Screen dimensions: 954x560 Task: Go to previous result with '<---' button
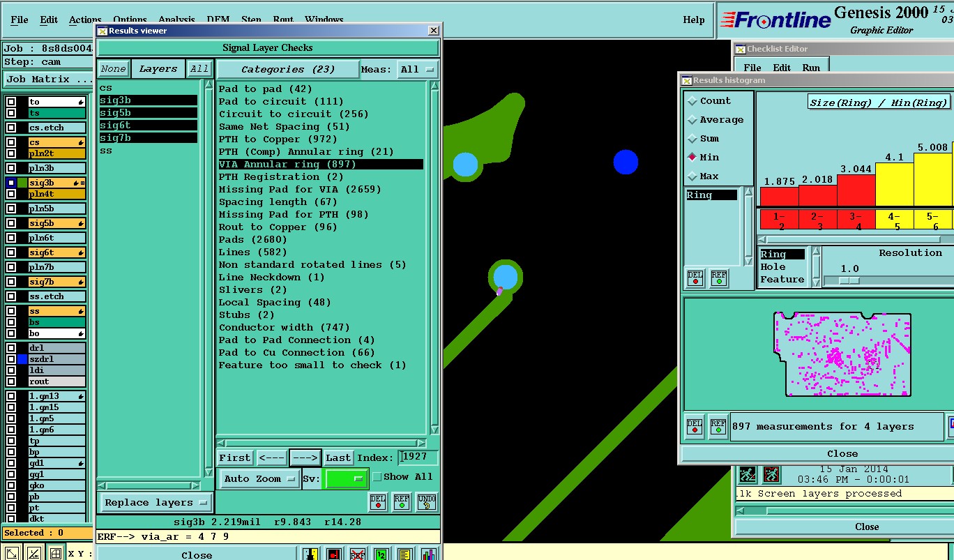271,457
